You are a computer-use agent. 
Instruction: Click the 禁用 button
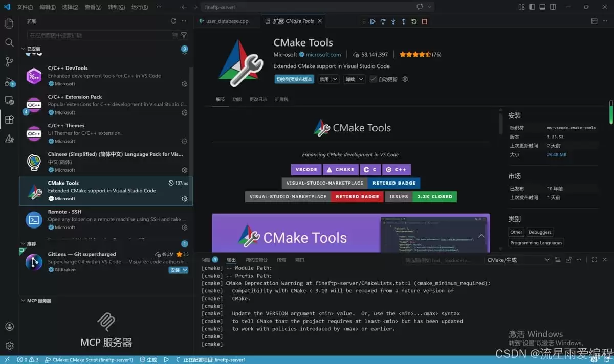pos(324,79)
